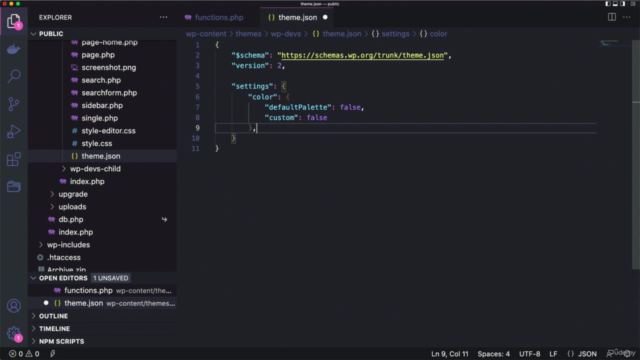The width and height of the screenshot is (640, 360).
Task: Open the Extensions view
Action: click(13, 159)
